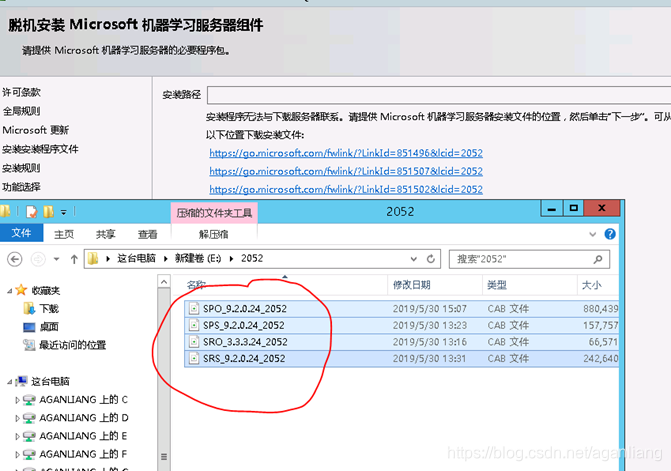Select 安装规则 step in setup sidebar
Screen dimensions: 671x471
21,168
